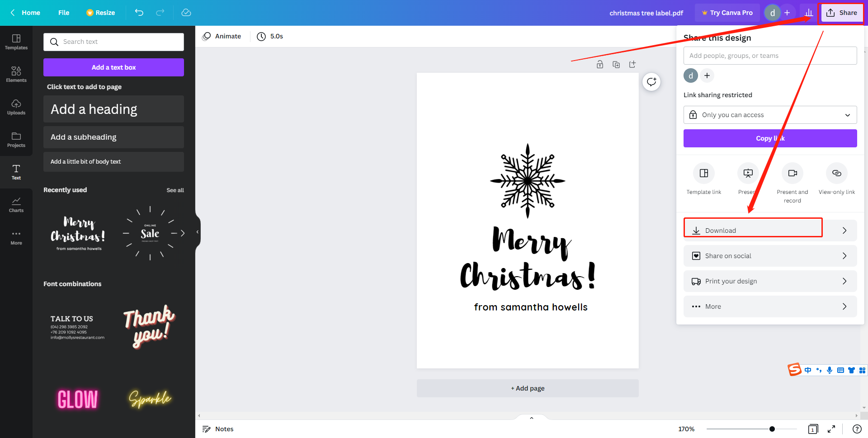The height and width of the screenshot is (438, 868).
Task: Open the Projects sidebar panel
Action: (x=16, y=140)
